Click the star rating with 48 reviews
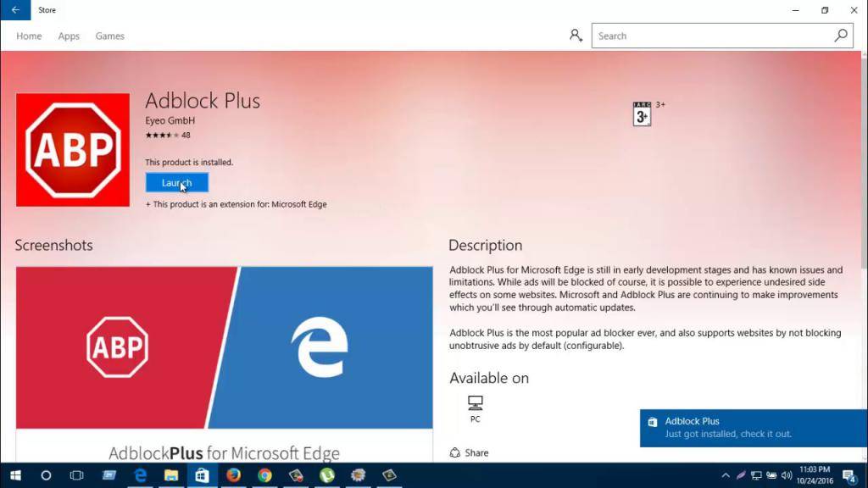This screenshot has width=868, height=488. (168, 135)
